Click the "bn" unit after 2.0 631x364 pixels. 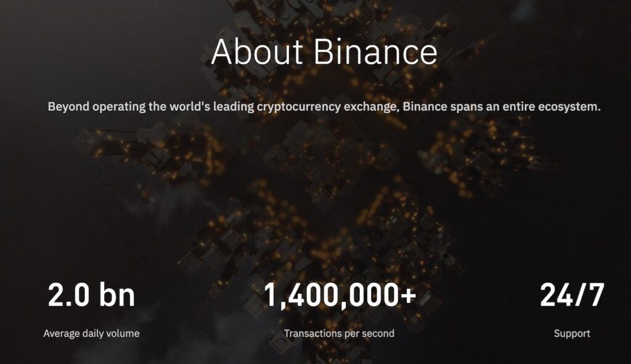point(116,295)
